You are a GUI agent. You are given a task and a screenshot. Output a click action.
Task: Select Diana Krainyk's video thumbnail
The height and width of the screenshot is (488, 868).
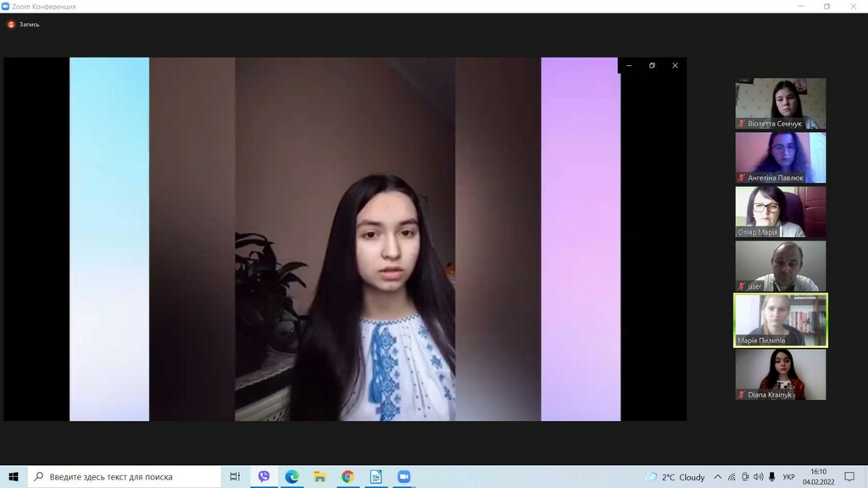coord(780,374)
